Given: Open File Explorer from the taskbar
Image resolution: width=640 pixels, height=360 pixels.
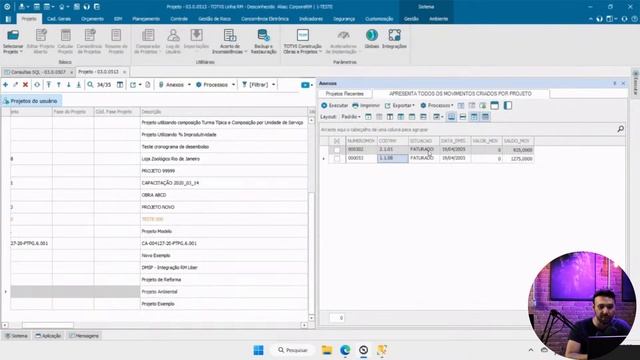Looking at the screenshot, I should [x=327, y=350].
